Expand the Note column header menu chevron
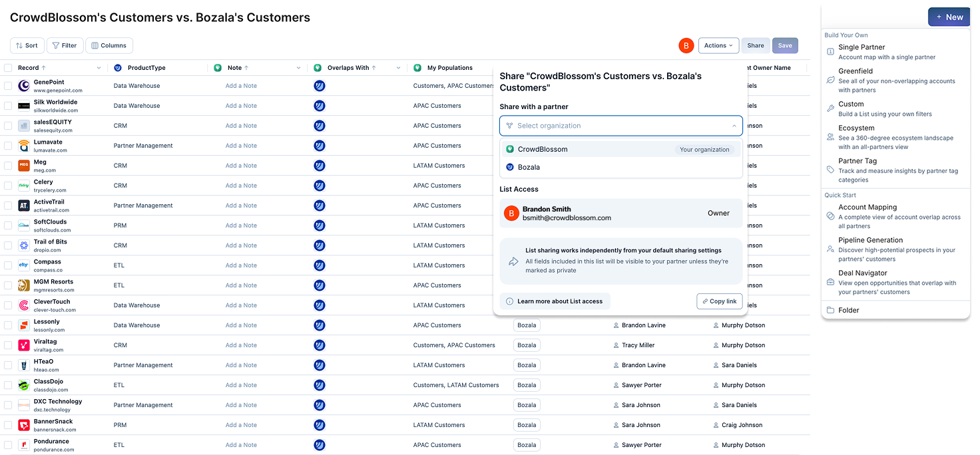 coord(299,68)
